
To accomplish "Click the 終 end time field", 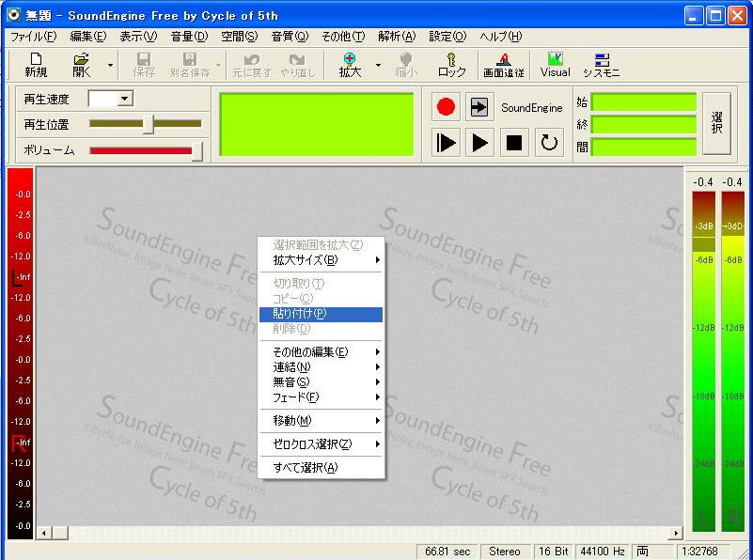I will coord(644,125).
